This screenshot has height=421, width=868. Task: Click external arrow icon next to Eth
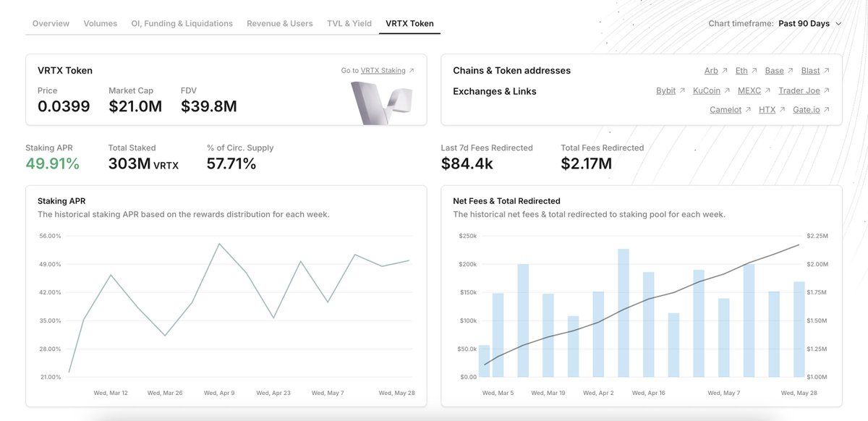pos(754,71)
